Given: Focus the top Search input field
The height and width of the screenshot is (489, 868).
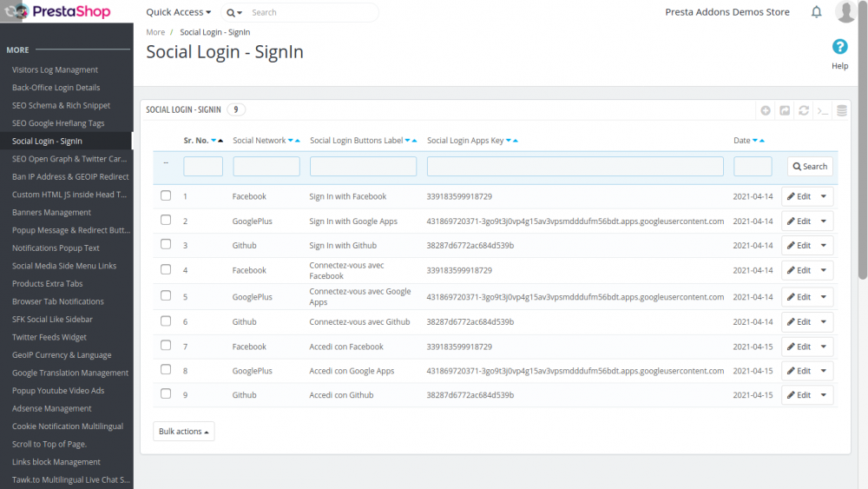Looking at the screenshot, I should [x=312, y=12].
